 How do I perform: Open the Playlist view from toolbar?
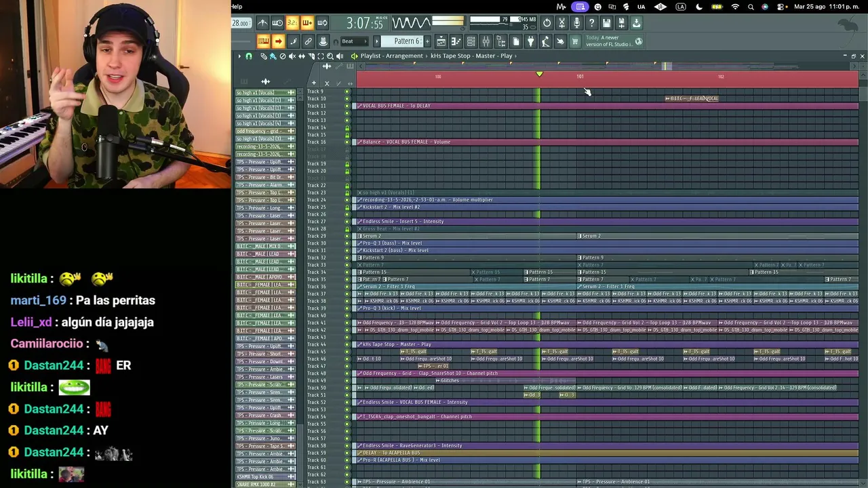pyautogui.click(x=441, y=42)
